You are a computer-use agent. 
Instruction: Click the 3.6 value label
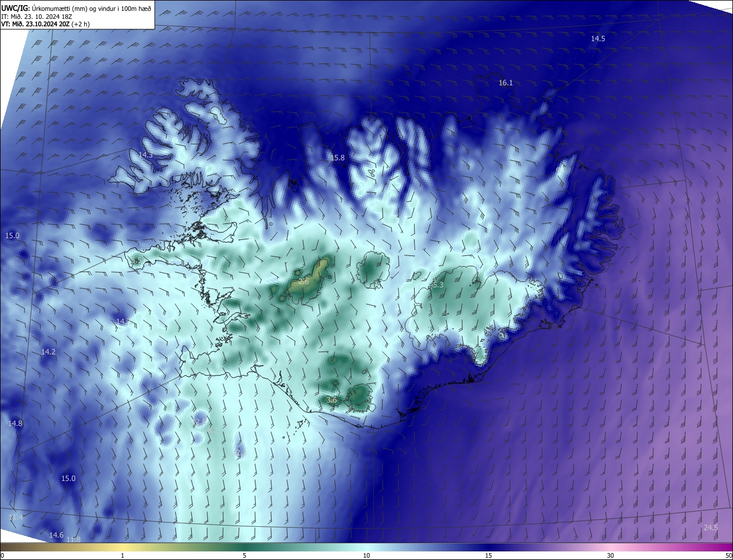click(332, 400)
